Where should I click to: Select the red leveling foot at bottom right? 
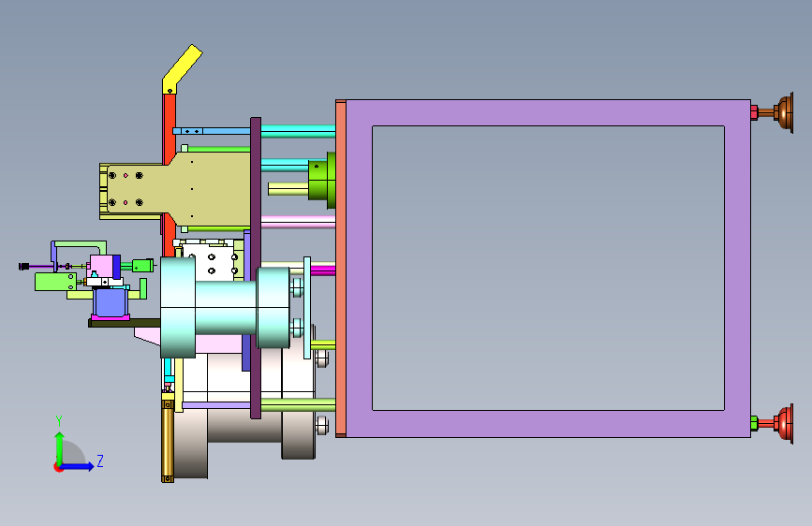click(x=783, y=423)
